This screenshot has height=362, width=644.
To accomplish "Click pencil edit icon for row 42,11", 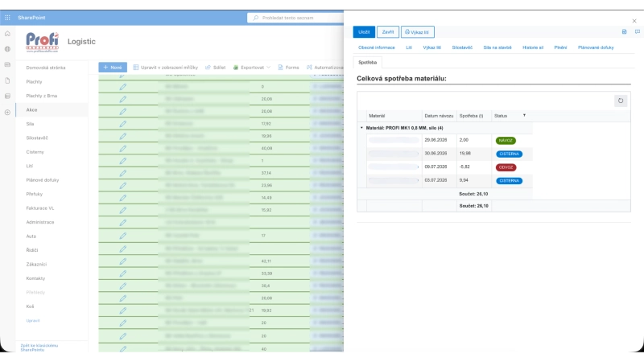I will coord(123,261).
